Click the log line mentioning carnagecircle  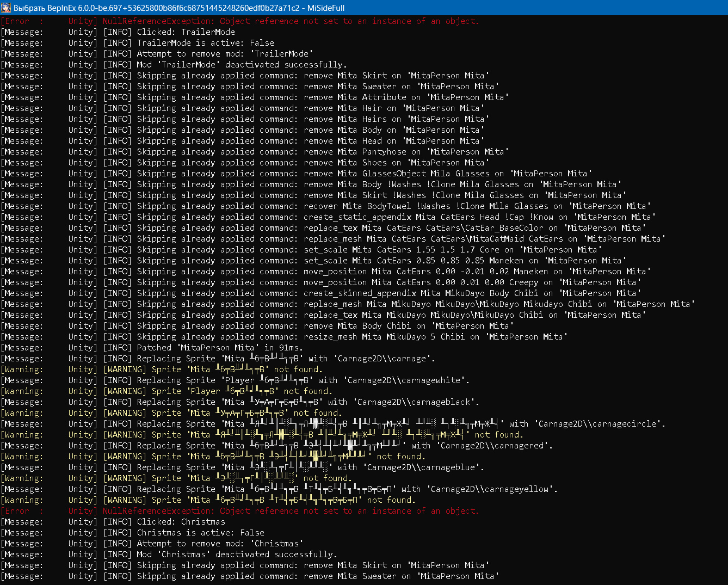(381, 424)
